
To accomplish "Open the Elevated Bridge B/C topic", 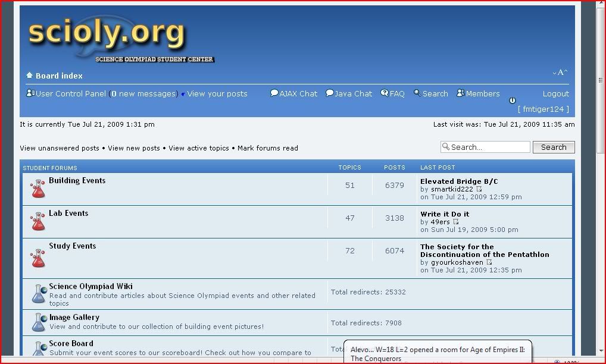I will (x=459, y=181).
